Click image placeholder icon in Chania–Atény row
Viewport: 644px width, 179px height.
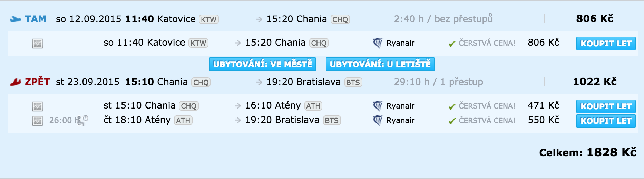38,106
